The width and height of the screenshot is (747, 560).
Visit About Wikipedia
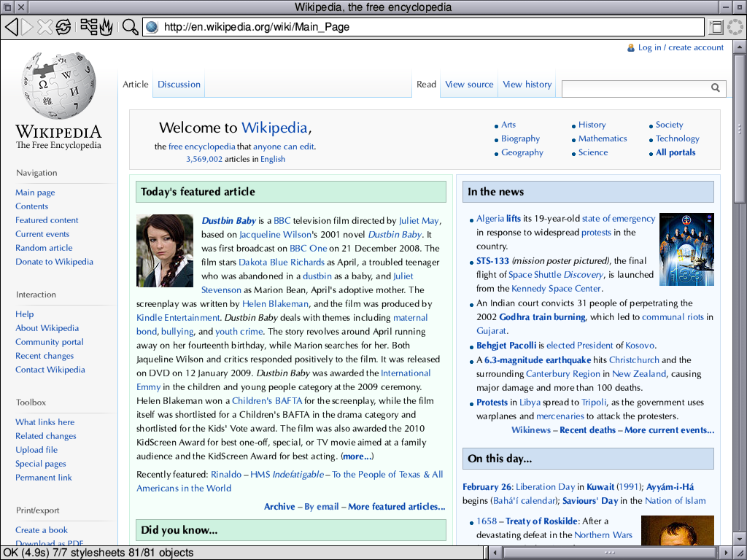pos(47,327)
